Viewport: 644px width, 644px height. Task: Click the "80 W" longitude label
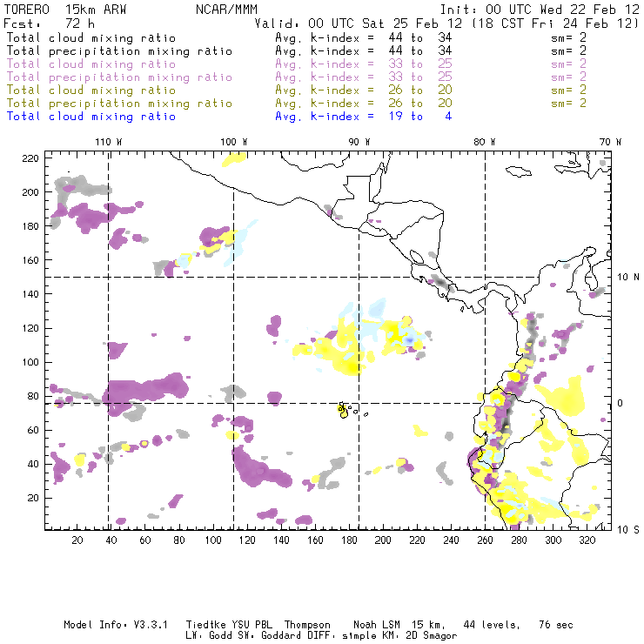485,142
